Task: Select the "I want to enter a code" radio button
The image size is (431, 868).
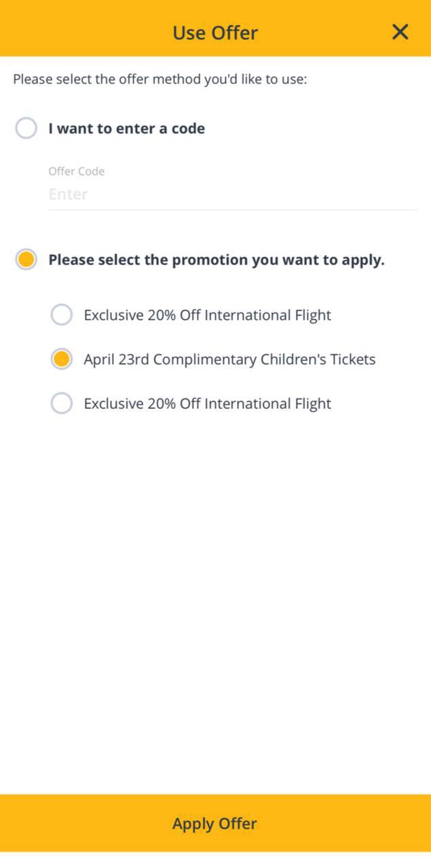Action: click(26, 128)
